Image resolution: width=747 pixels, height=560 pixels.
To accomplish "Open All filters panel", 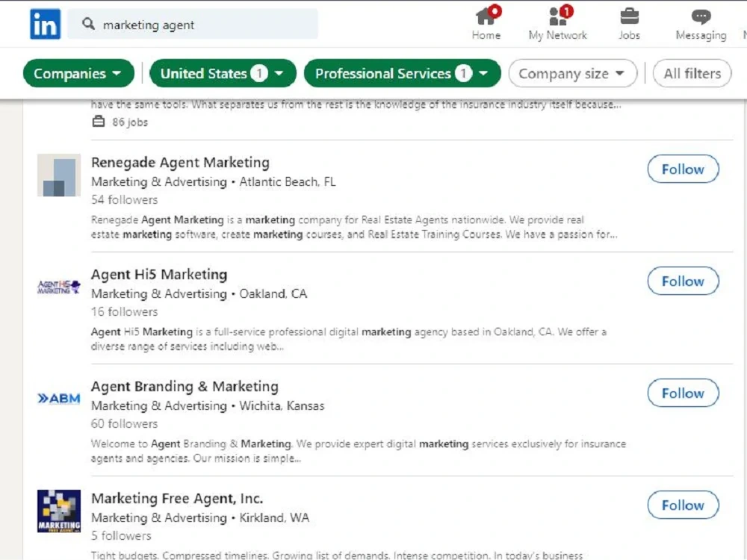I will tap(692, 73).
